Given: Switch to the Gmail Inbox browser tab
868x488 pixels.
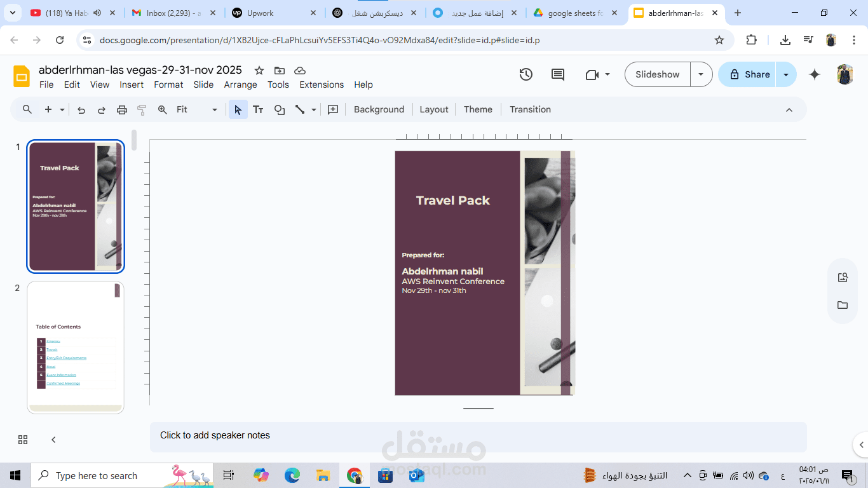Looking at the screenshot, I should point(173,13).
